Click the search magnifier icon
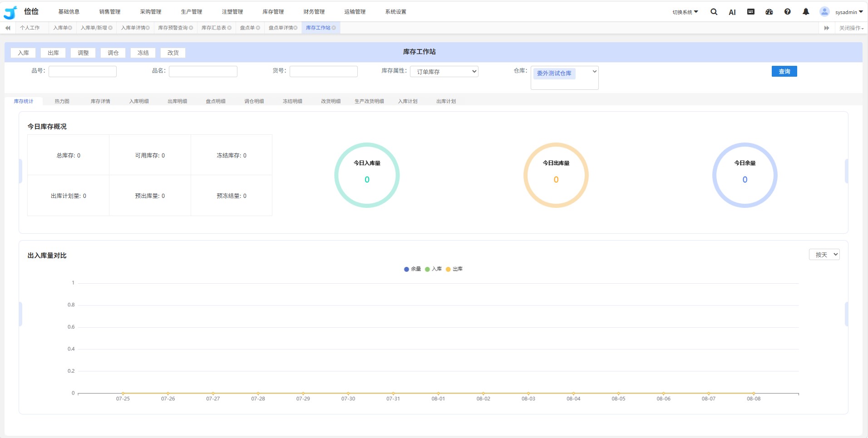The width and height of the screenshot is (868, 438). (x=714, y=12)
